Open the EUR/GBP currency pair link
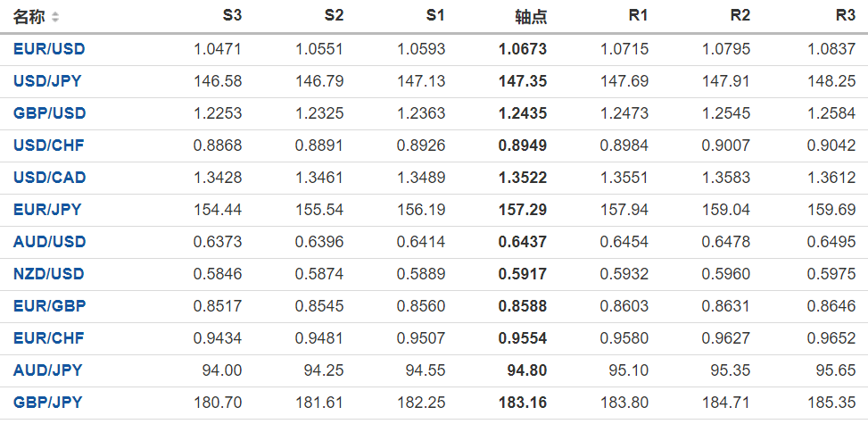Image resolution: width=868 pixels, height=424 pixels. tap(49, 306)
